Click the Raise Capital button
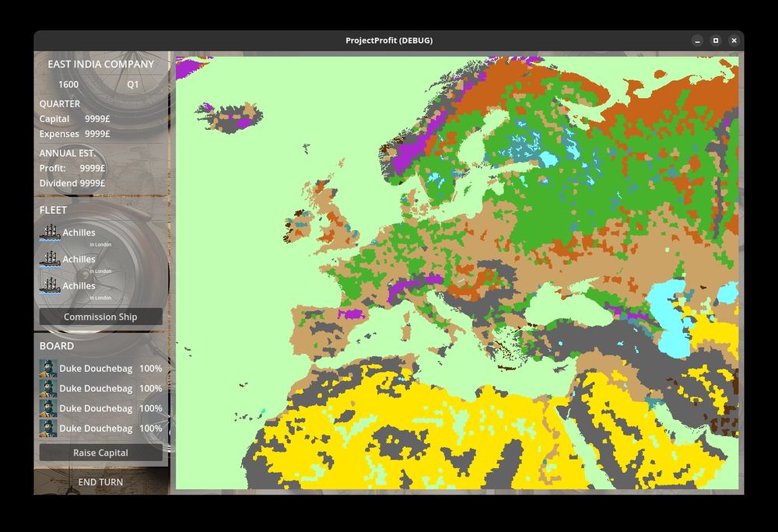Image resolution: width=778 pixels, height=532 pixels. pos(100,453)
